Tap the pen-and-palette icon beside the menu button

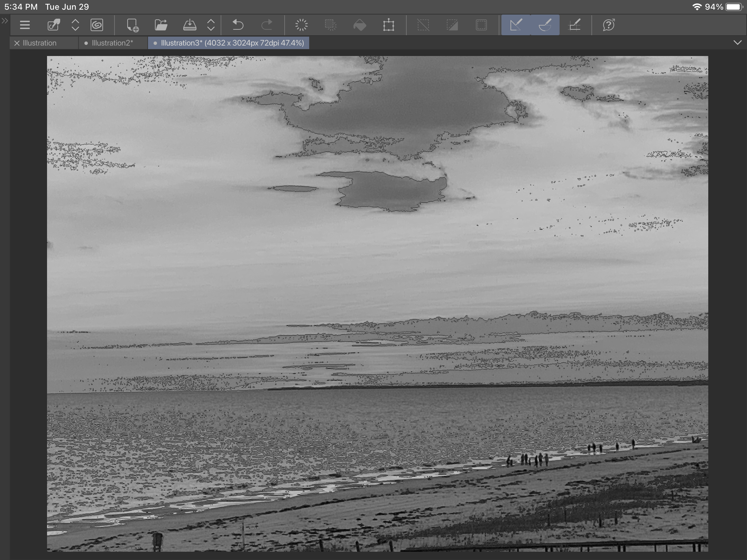(54, 25)
